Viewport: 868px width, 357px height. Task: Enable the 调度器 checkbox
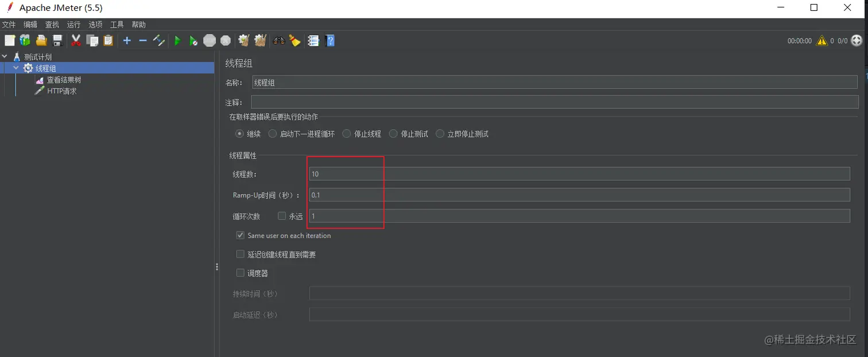click(240, 273)
